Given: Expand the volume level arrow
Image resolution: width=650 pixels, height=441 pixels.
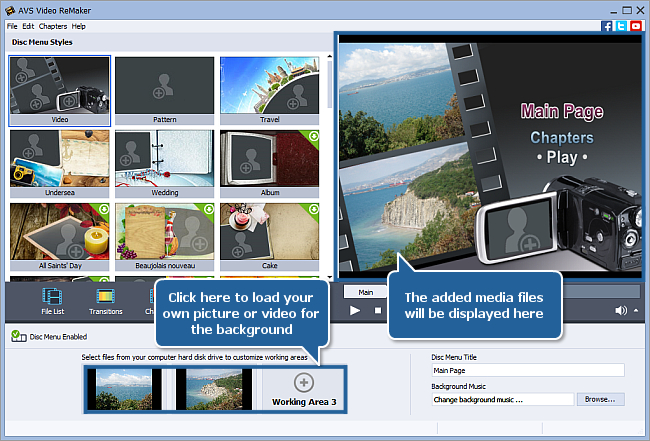Looking at the screenshot, I should point(636,310).
